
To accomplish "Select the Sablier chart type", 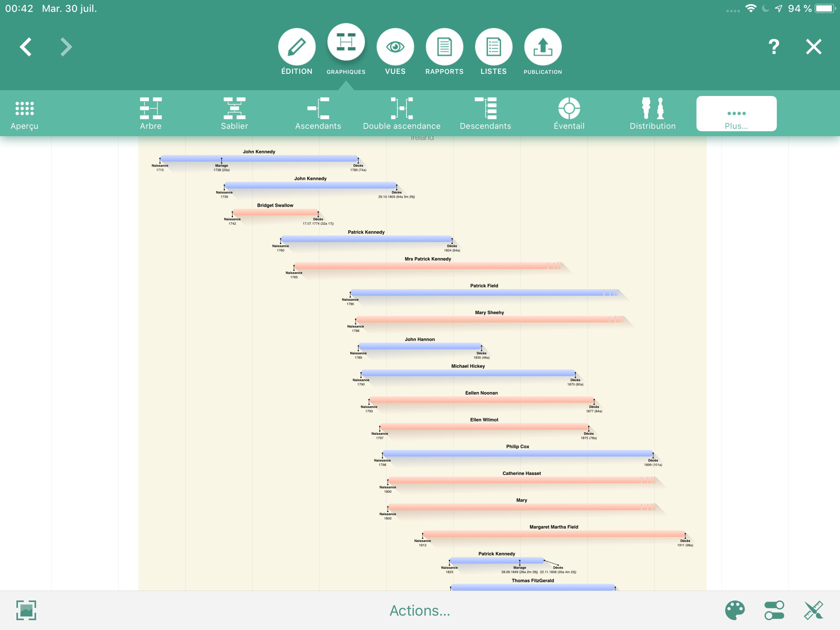I will click(234, 114).
